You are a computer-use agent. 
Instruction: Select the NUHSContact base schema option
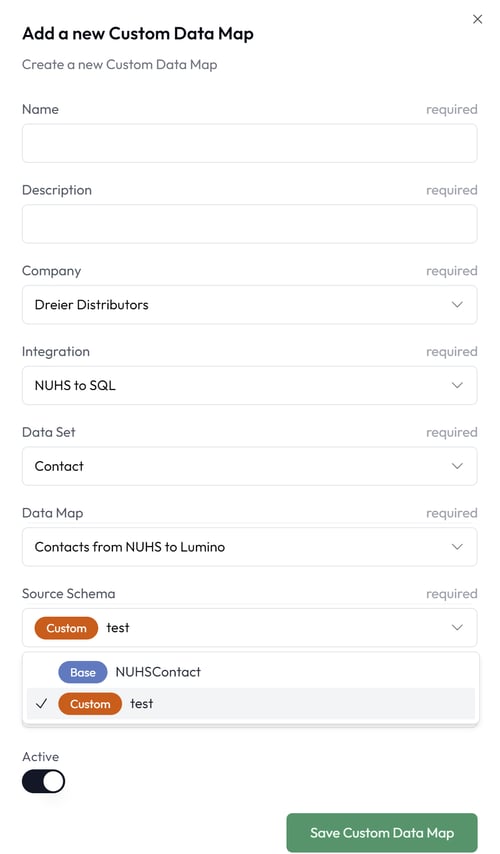pos(251,672)
